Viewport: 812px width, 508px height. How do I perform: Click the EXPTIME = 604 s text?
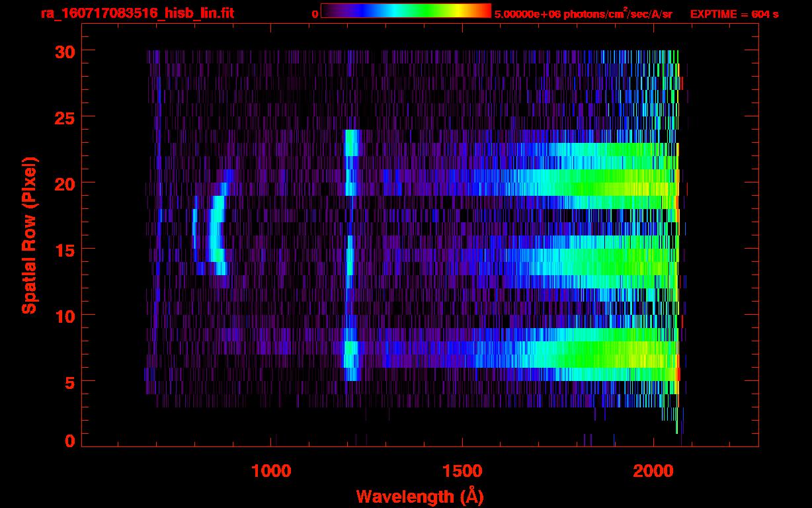click(x=734, y=14)
